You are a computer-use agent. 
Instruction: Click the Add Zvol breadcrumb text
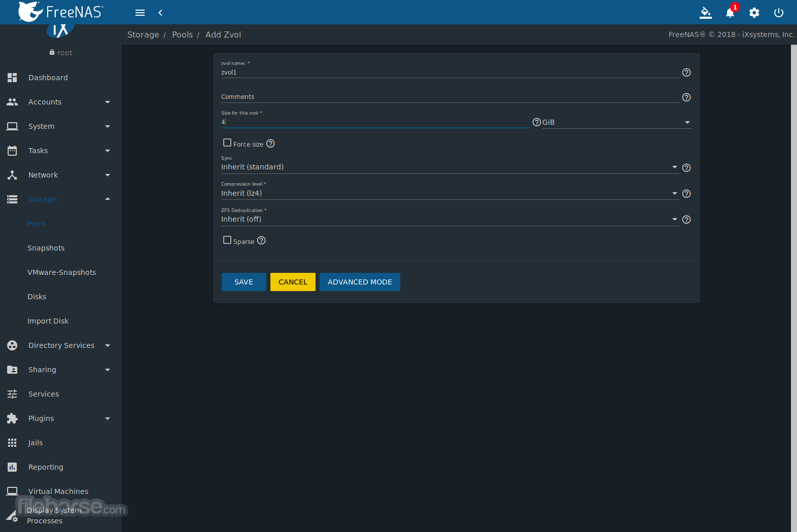pos(223,34)
